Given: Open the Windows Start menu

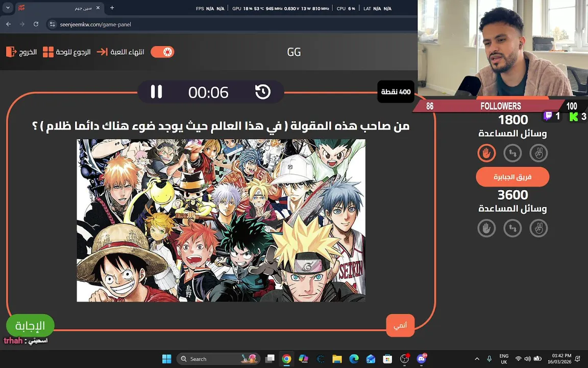Looking at the screenshot, I should (x=166, y=359).
